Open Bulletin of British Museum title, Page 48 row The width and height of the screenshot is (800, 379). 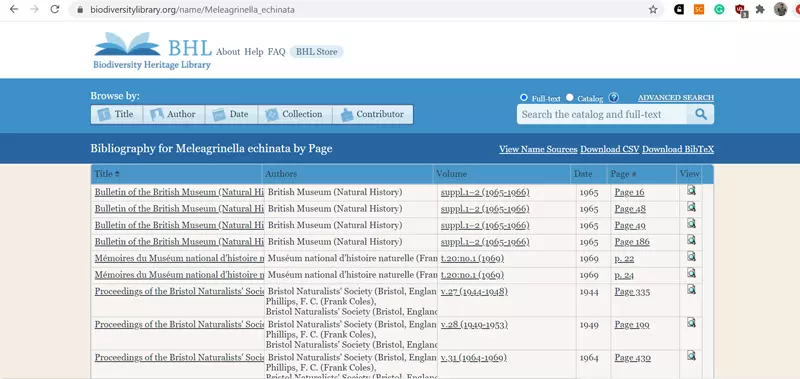point(179,209)
